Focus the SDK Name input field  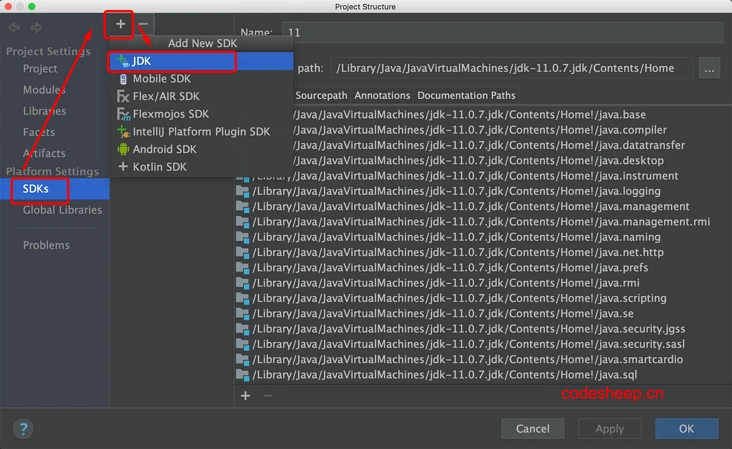[500, 33]
